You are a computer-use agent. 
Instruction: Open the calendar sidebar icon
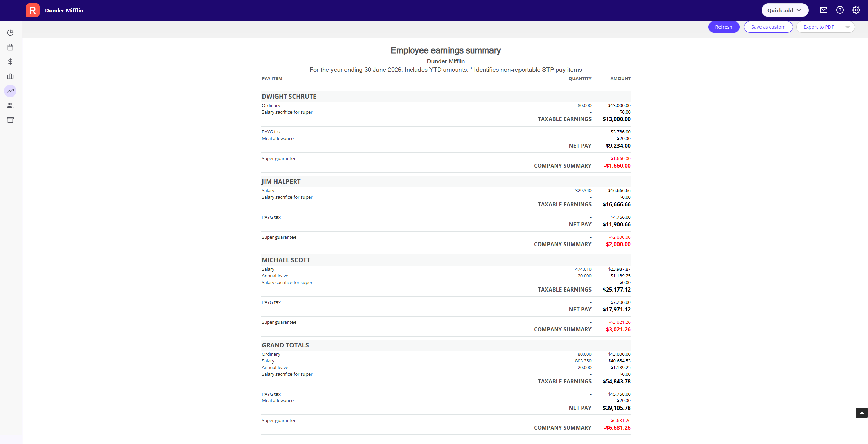tap(10, 47)
